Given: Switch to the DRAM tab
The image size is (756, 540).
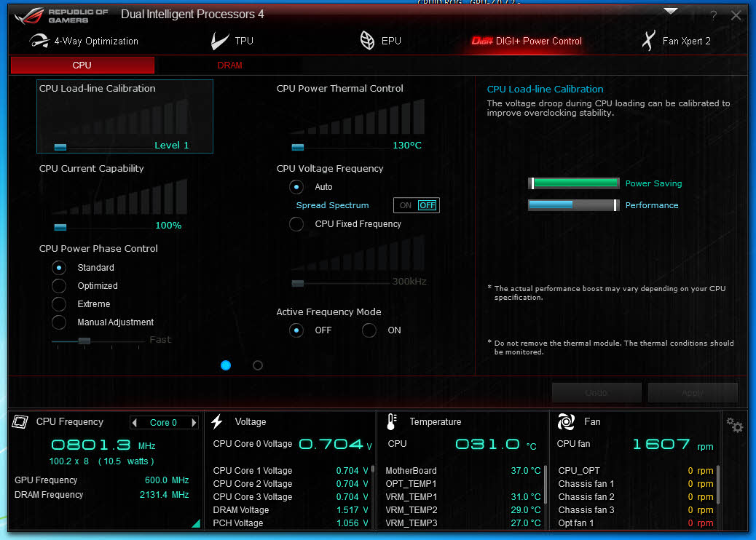Looking at the screenshot, I should pyautogui.click(x=229, y=65).
